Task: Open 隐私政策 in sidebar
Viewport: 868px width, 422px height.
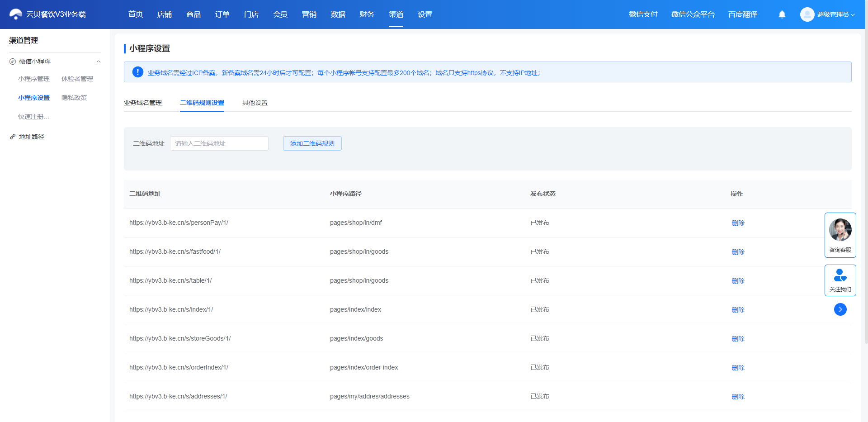Action: [74, 98]
